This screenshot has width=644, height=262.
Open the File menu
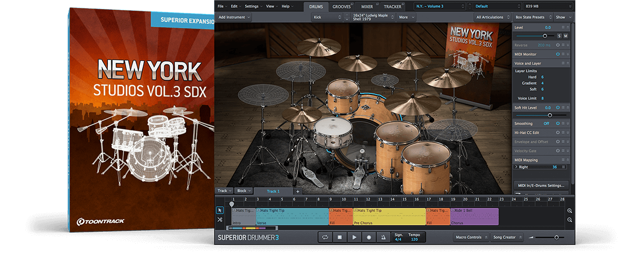click(x=222, y=6)
